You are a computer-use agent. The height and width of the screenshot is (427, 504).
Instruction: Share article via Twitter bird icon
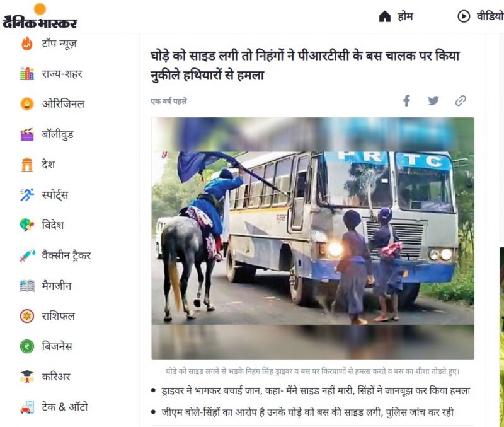tap(433, 101)
